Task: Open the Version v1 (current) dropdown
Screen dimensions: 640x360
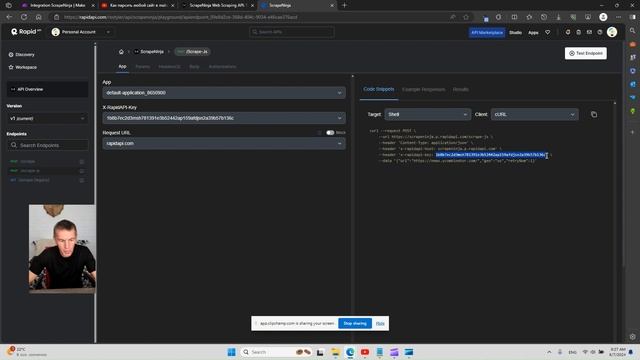Action: [47, 118]
